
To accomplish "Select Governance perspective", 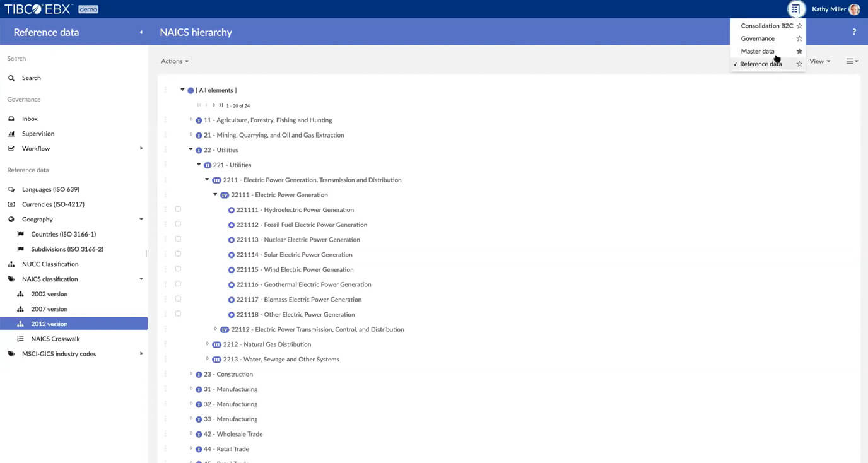I will tap(758, 38).
